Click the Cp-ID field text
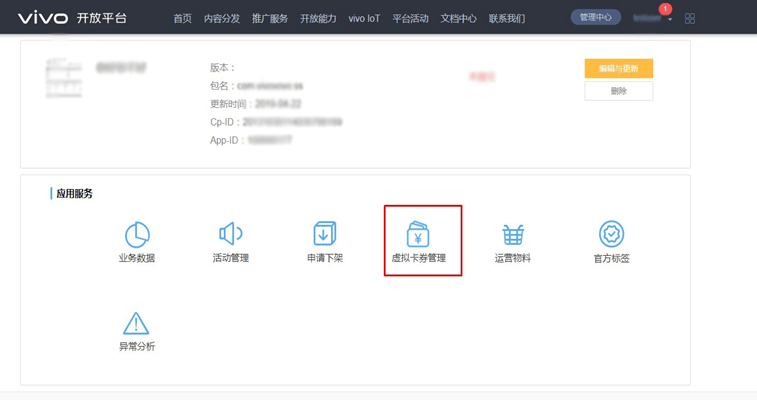The height and width of the screenshot is (400, 757). [276, 122]
